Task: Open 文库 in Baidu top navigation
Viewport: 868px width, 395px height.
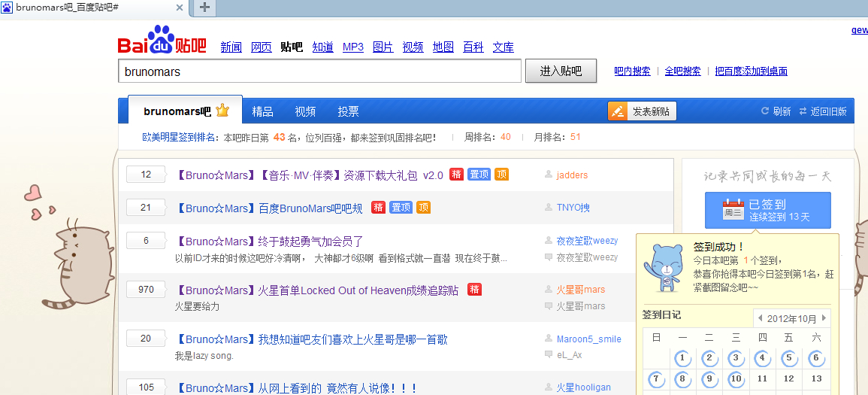Action: tap(504, 47)
